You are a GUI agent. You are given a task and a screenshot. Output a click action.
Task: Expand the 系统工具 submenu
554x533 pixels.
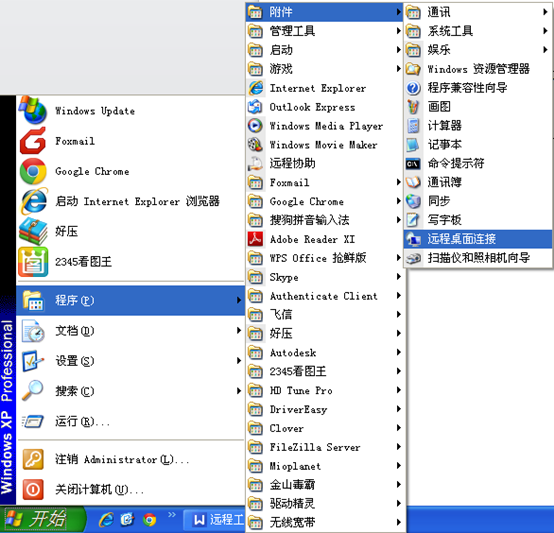pos(478,31)
